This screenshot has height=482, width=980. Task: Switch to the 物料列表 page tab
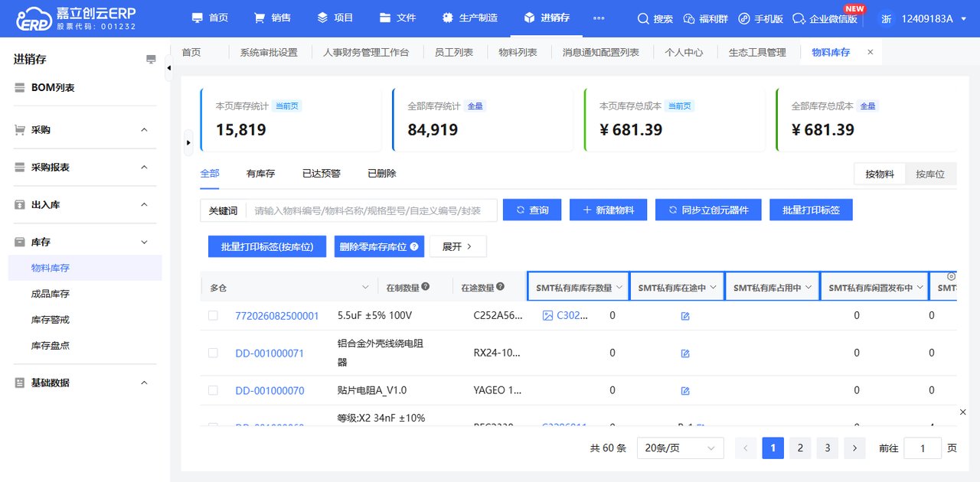tap(518, 52)
